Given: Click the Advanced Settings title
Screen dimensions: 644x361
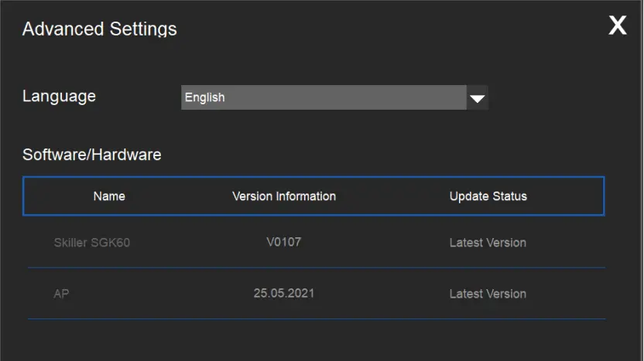Looking at the screenshot, I should coord(99,29).
